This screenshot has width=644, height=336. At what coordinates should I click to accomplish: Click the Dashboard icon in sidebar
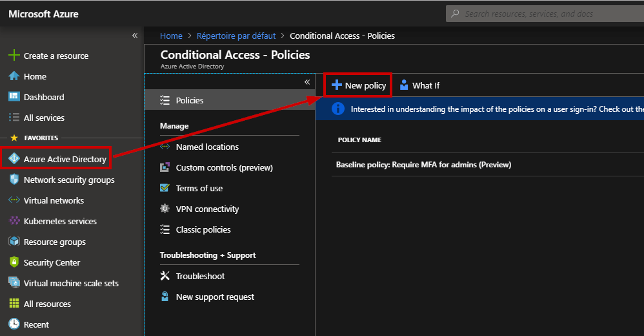(14, 97)
